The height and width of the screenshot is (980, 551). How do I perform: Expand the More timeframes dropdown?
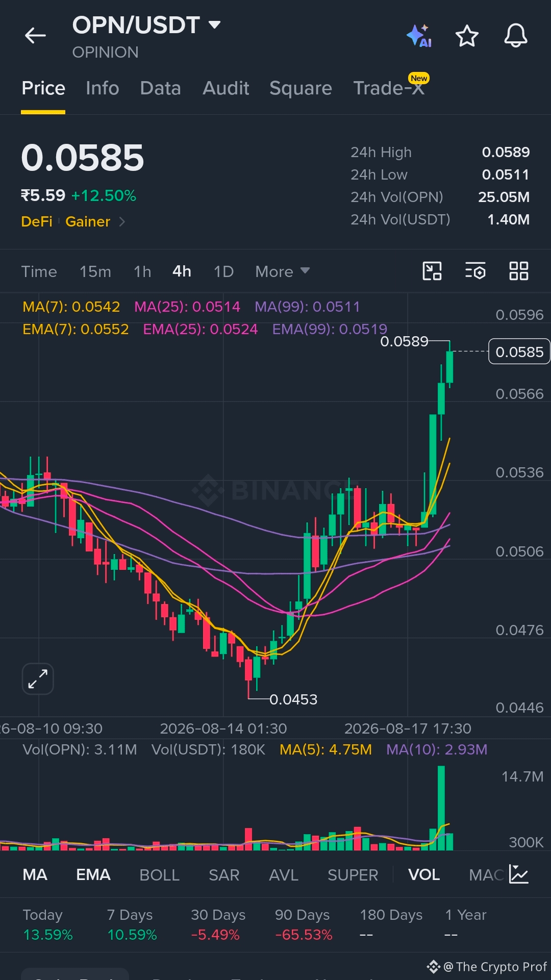283,271
